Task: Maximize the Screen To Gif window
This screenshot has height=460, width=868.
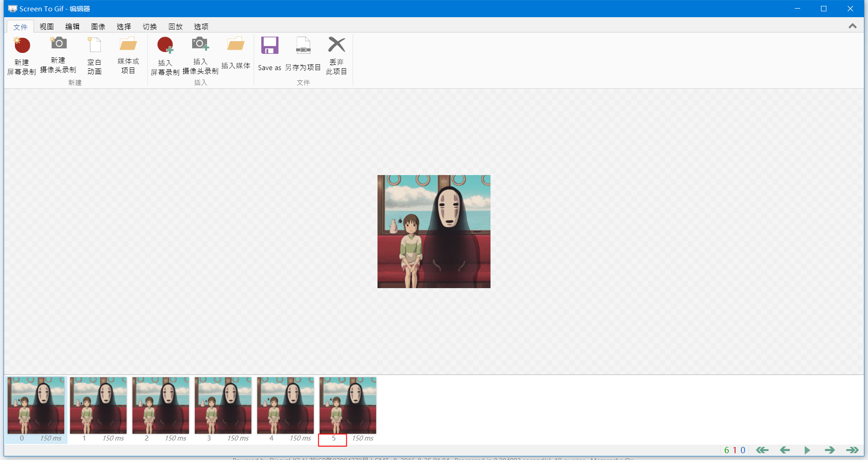Action: [x=824, y=9]
